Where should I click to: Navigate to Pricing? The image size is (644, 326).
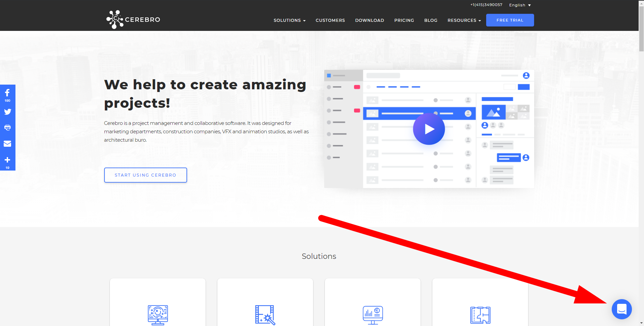click(404, 20)
